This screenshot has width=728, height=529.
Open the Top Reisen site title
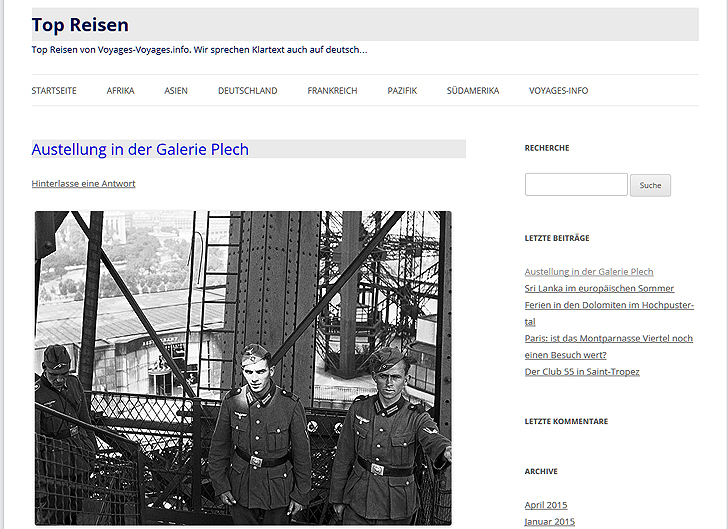pyautogui.click(x=80, y=25)
